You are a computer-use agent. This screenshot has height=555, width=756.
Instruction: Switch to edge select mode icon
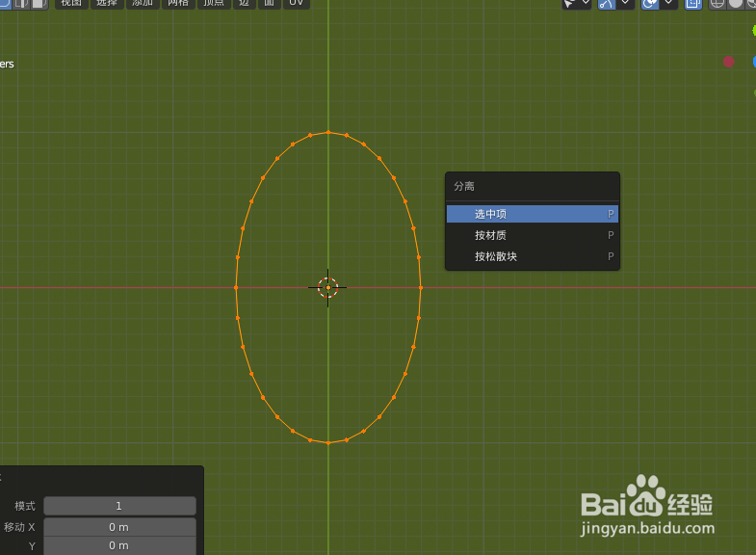coord(21,3)
